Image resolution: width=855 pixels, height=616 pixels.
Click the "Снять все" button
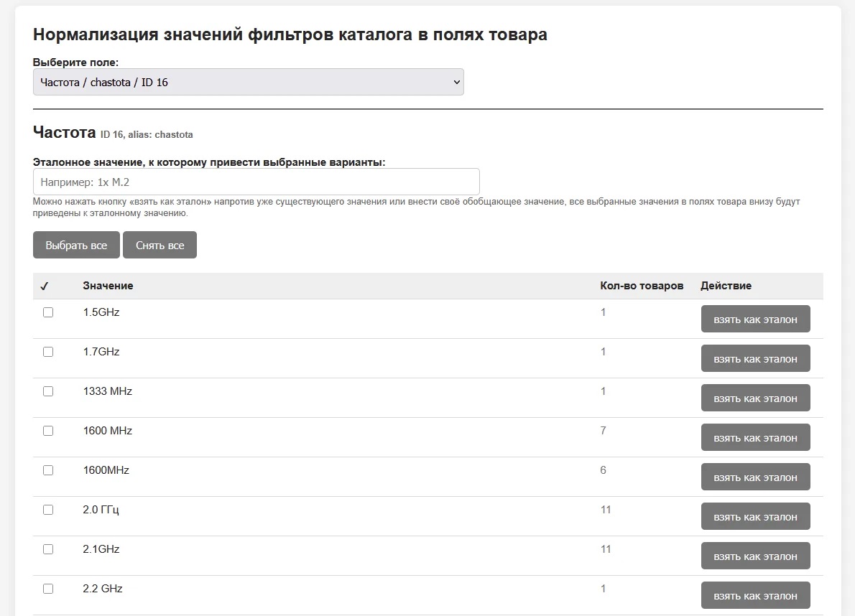tap(160, 245)
